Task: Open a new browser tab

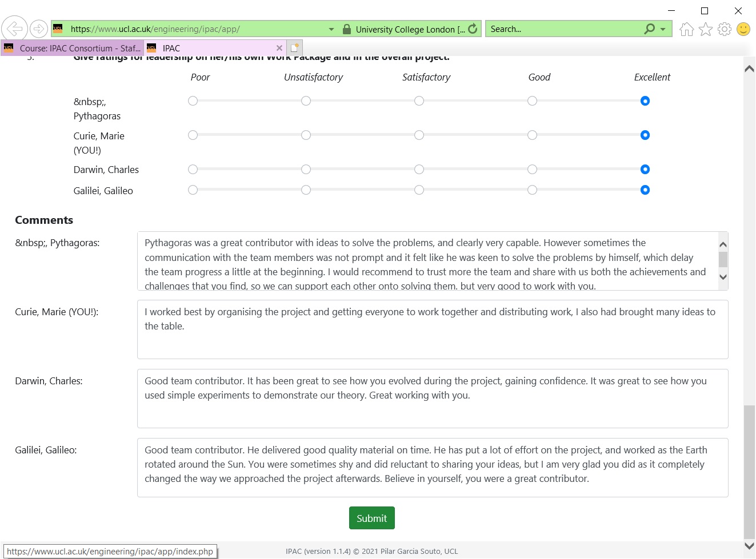Action: click(295, 48)
